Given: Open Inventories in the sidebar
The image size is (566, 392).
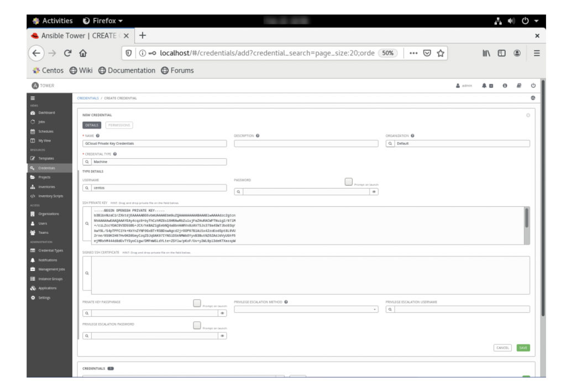Looking at the screenshot, I should pyautogui.click(x=46, y=186).
